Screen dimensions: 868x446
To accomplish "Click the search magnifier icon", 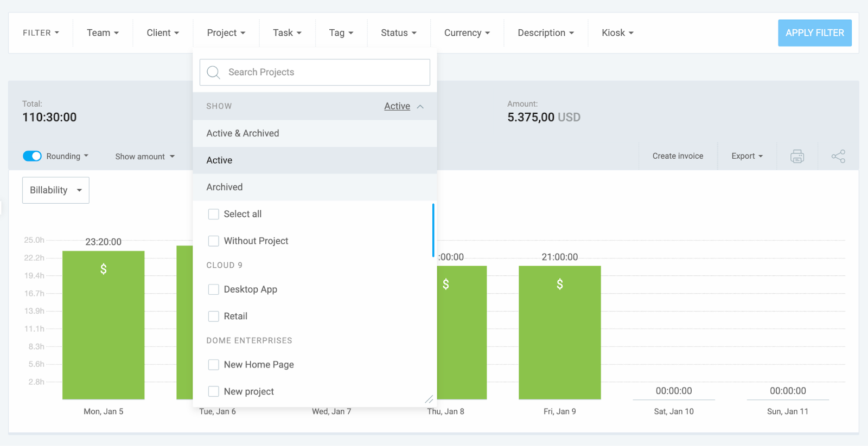I will 214,73.
